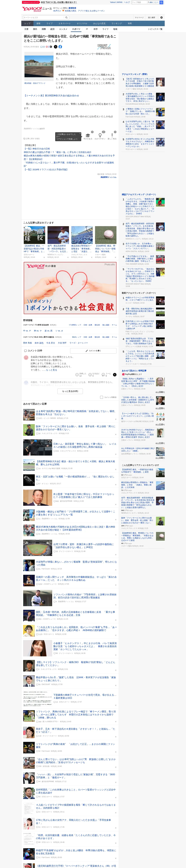Click the コメントを書く button
This screenshot has height=868, width=186.
coord(93,351)
